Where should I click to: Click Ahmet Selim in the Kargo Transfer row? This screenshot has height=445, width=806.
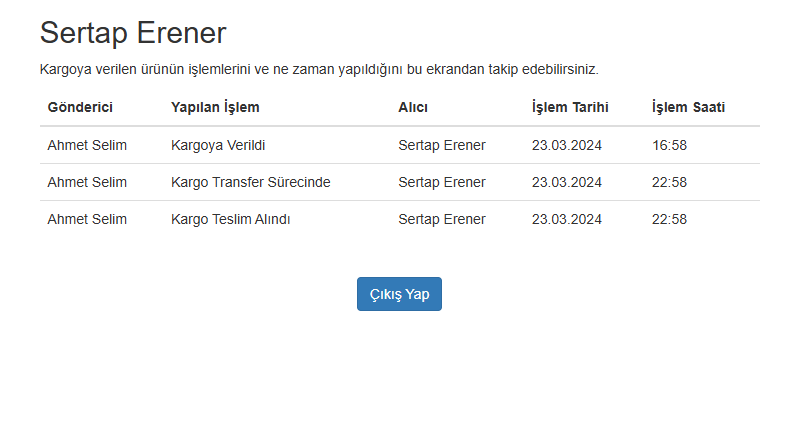tap(87, 182)
